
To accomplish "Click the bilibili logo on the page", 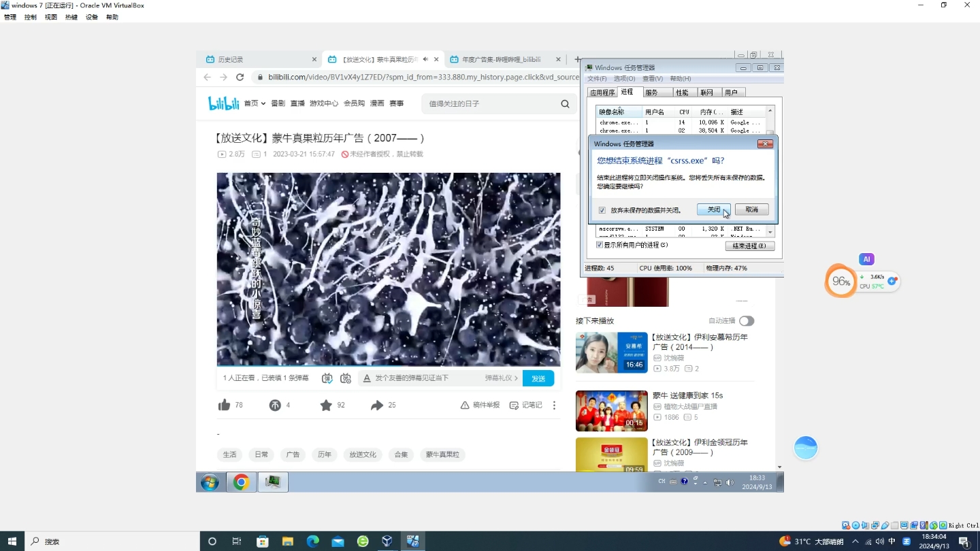I will tap(223, 103).
